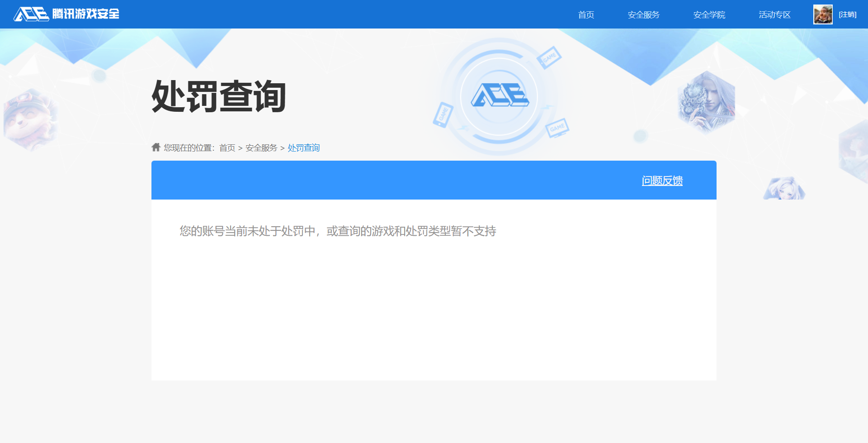Open the 问题反馈 feedback link
This screenshot has height=443, width=868.
point(662,181)
